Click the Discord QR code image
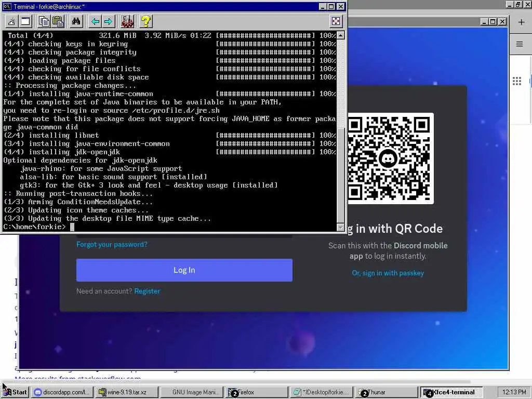 [390, 158]
